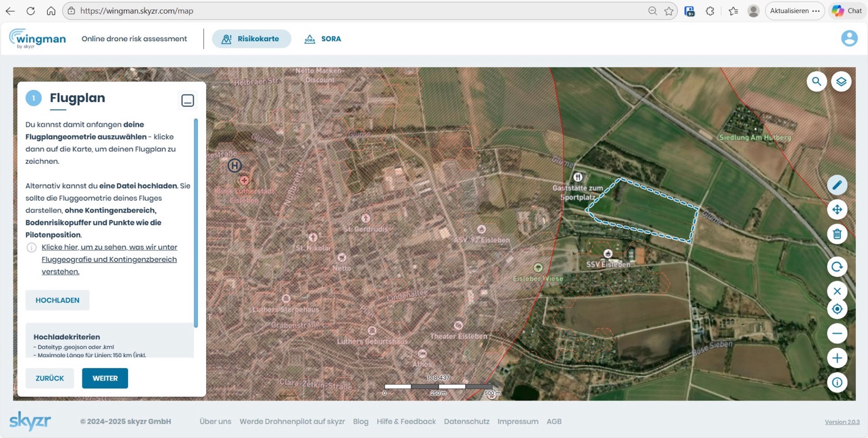Toggle the map layers panel
This screenshot has height=438, width=868.
click(841, 81)
